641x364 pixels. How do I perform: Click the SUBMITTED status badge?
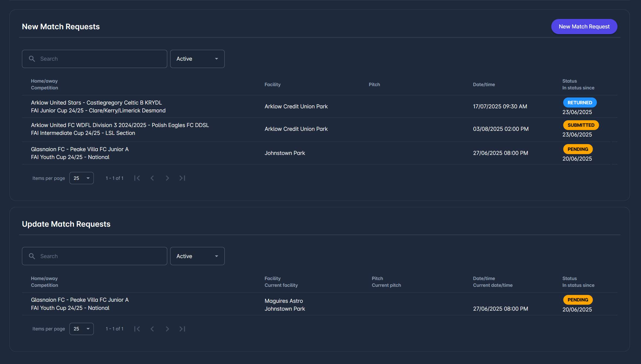[x=581, y=125]
